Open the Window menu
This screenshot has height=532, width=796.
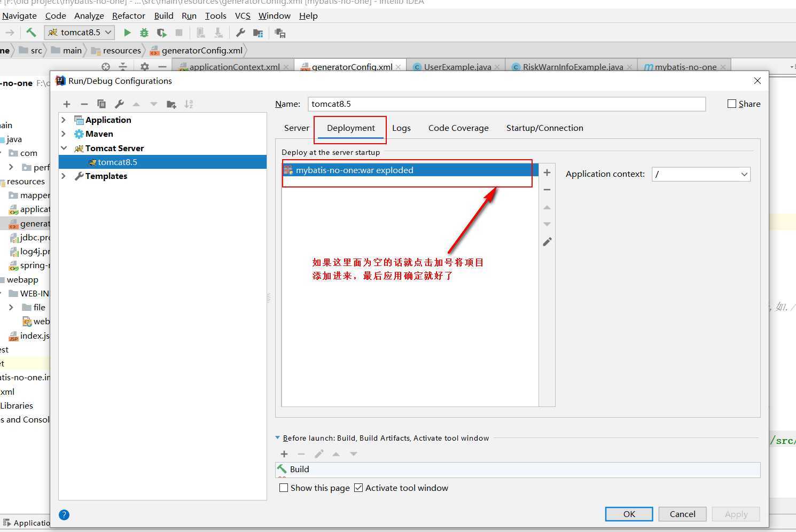274,16
